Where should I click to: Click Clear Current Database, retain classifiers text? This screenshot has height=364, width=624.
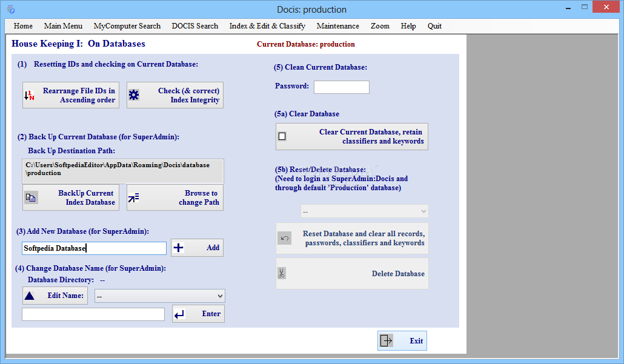(371, 136)
